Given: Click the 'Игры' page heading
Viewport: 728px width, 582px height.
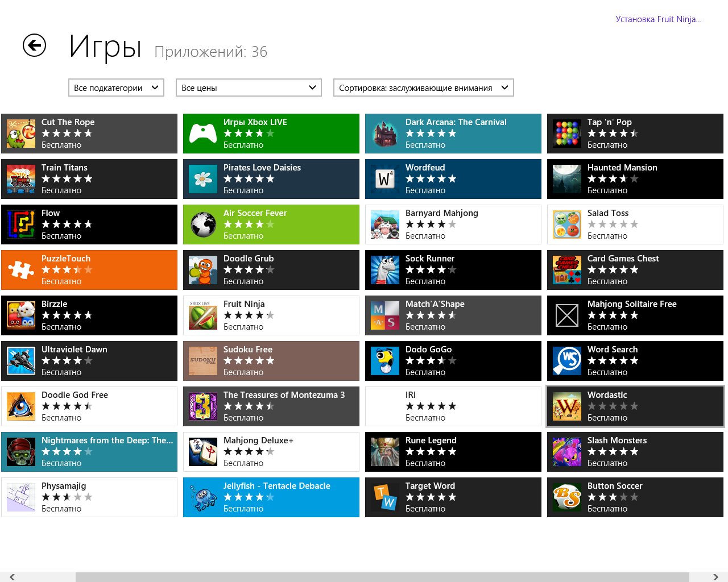Looking at the screenshot, I should point(105,47).
